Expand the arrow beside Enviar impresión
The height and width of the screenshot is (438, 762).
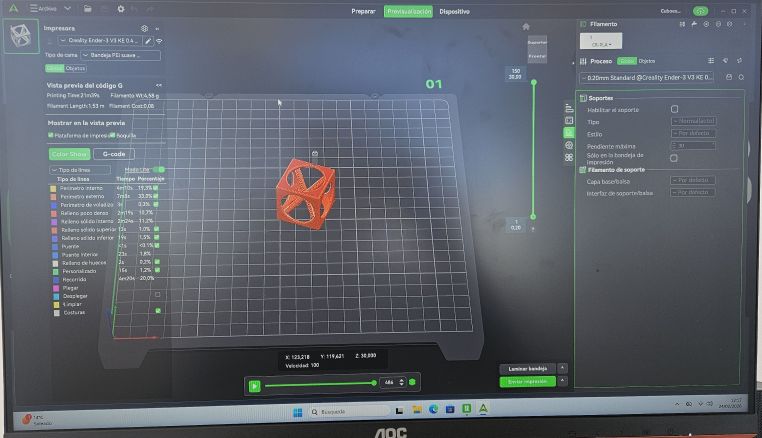click(562, 381)
